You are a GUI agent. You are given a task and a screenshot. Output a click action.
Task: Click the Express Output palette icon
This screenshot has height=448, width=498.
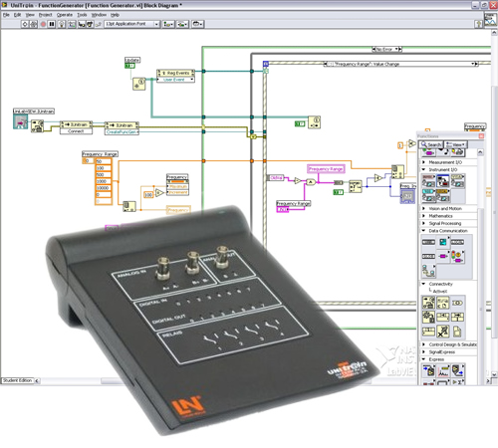coord(457,370)
